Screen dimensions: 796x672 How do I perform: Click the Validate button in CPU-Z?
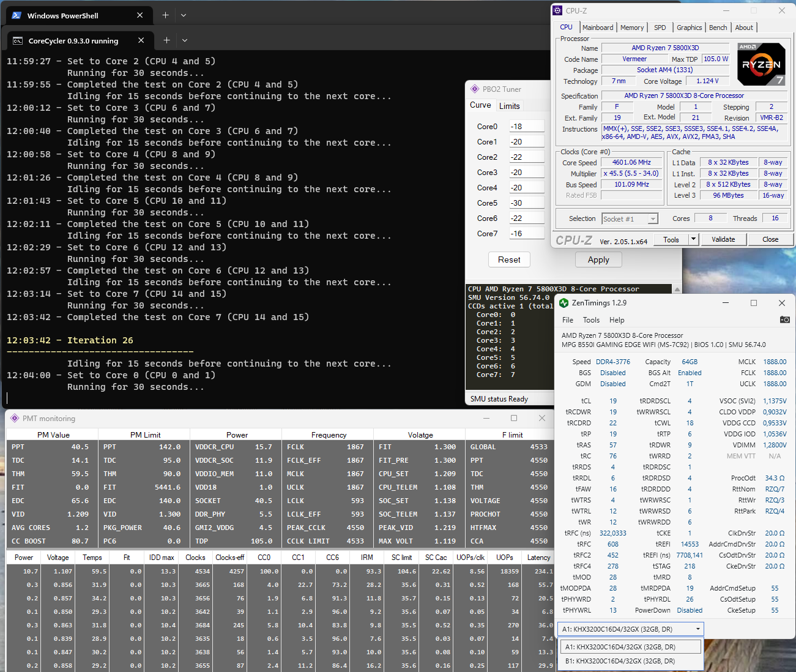(x=723, y=239)
